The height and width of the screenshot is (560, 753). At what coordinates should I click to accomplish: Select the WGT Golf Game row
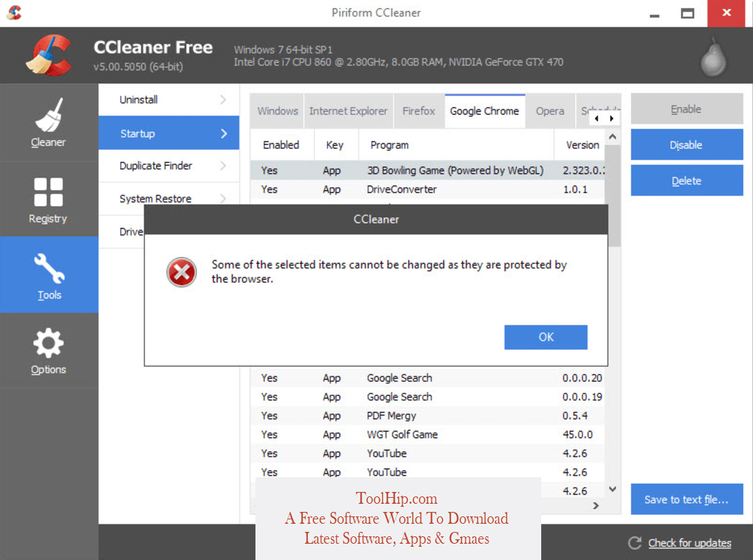coord(427,435)
